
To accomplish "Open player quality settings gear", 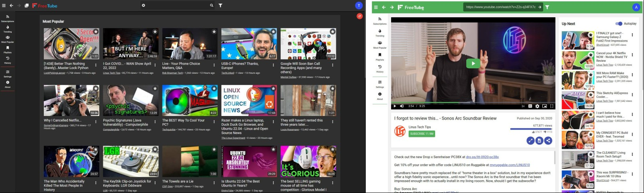I will 537,106.
